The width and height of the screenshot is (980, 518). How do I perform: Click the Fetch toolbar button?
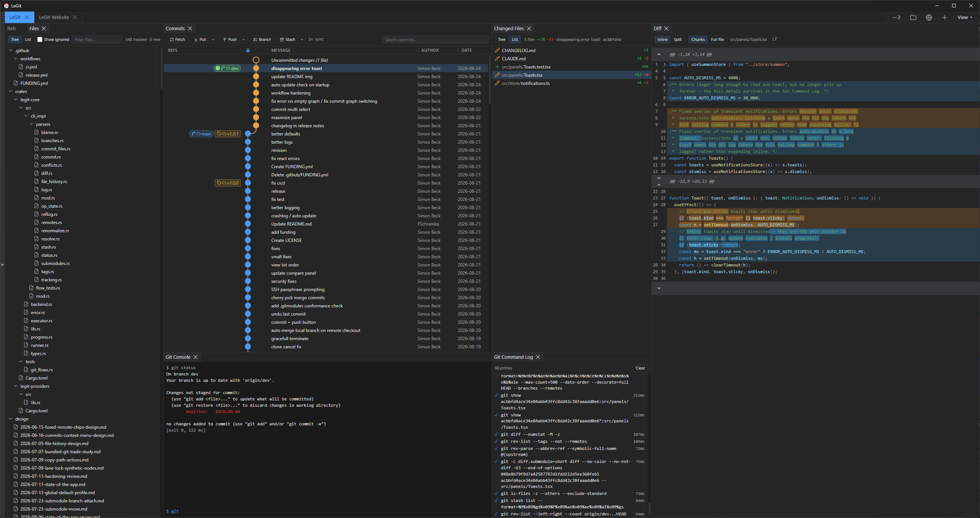[177, 39]
